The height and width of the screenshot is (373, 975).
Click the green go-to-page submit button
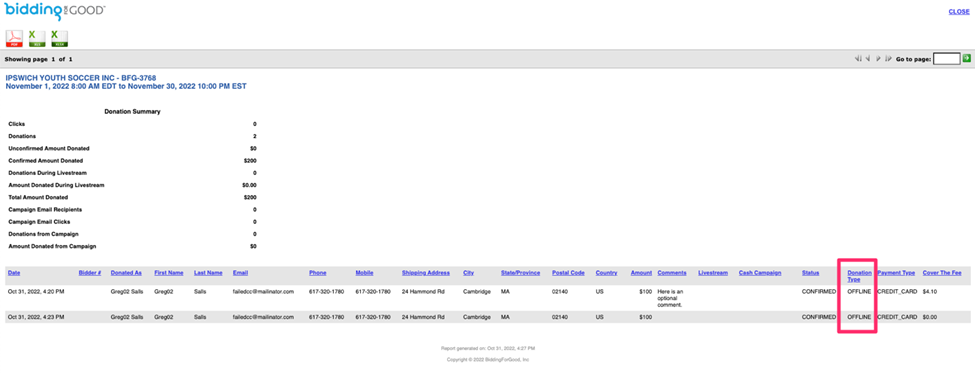[x=966, y=58]
